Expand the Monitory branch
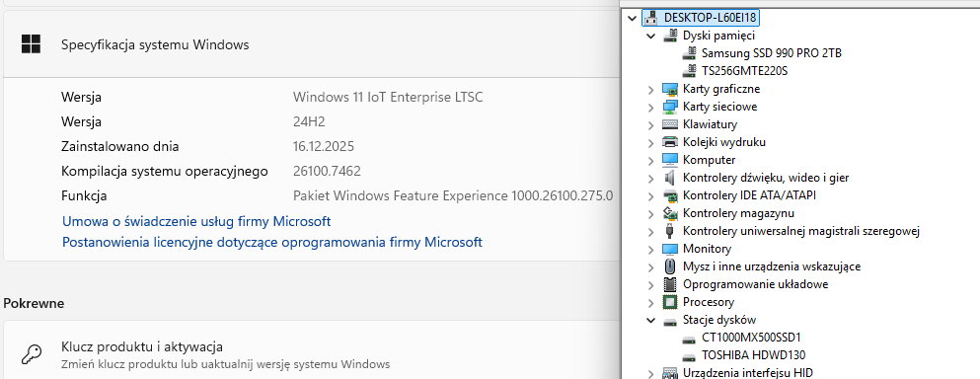The width and height of the screenshot is (980, 379). [x=650, y=249]
